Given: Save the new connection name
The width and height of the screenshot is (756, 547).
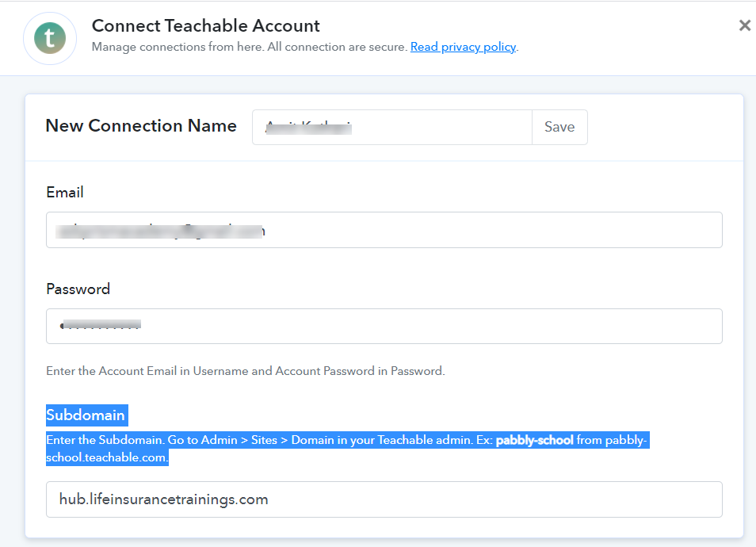Looking at the screenshot, I should 559,128.
